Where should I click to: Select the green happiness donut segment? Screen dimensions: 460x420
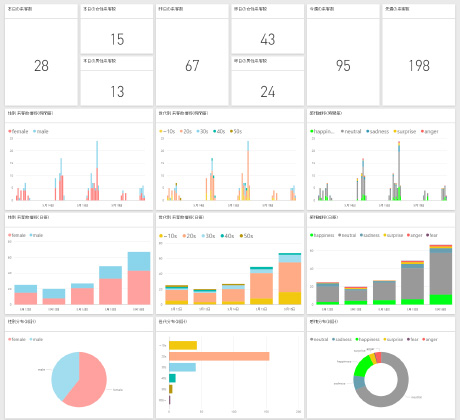tap(362, 366)
